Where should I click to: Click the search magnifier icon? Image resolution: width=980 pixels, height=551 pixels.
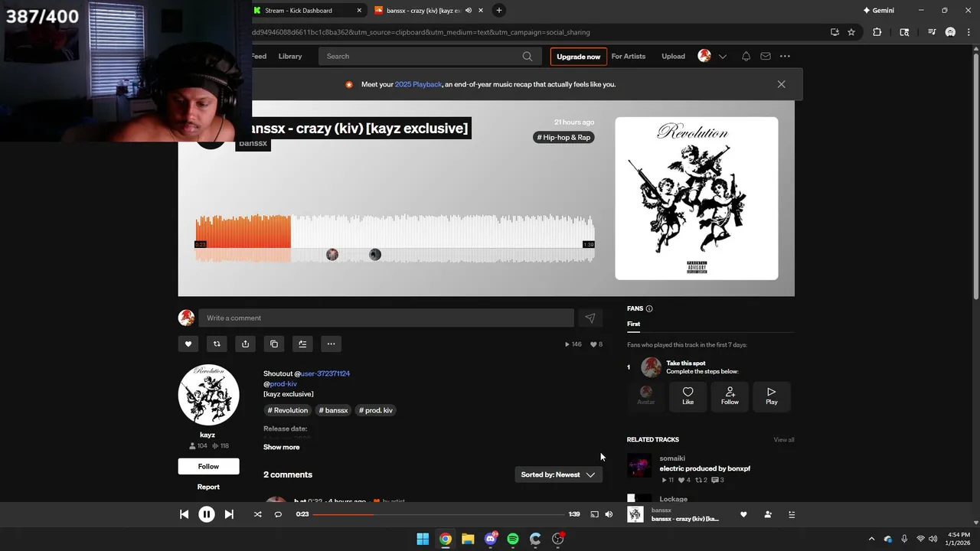(x=528, y=56)
